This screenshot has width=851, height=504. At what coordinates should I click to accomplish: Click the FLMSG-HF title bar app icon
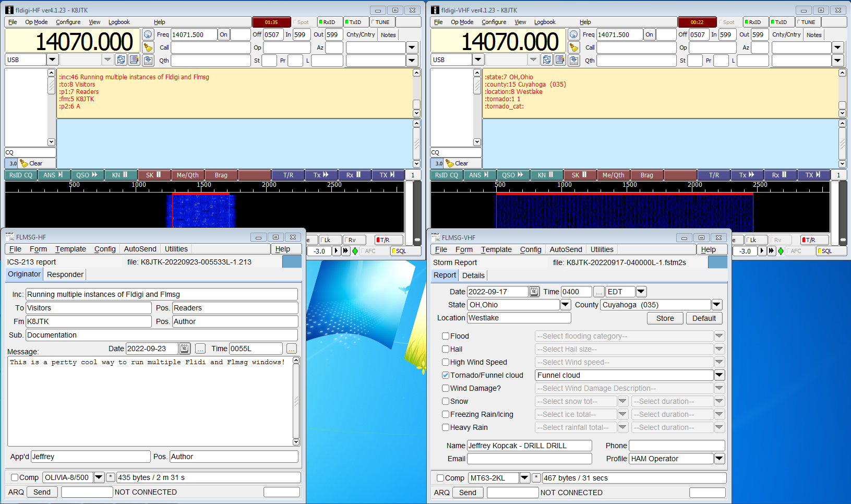[x=9, y=237]
